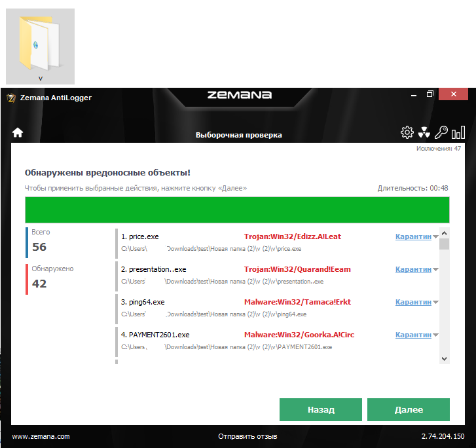Open www.zemana.com link

point(41,436)
